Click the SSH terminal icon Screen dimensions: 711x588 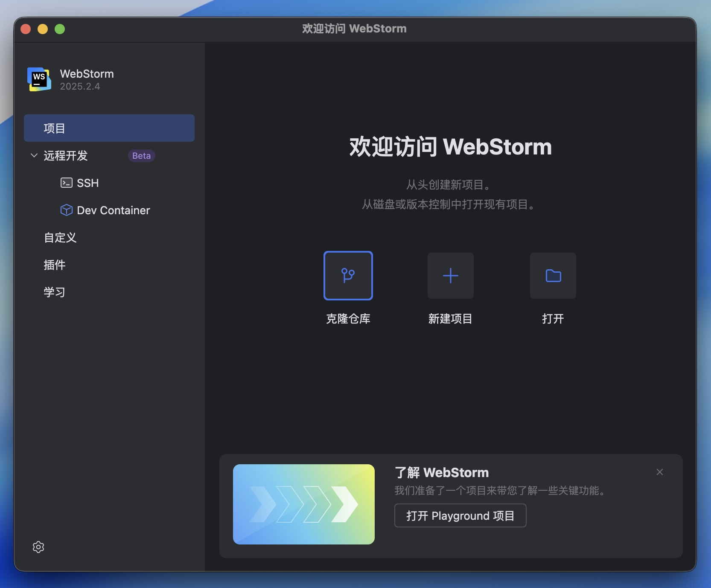67,183
